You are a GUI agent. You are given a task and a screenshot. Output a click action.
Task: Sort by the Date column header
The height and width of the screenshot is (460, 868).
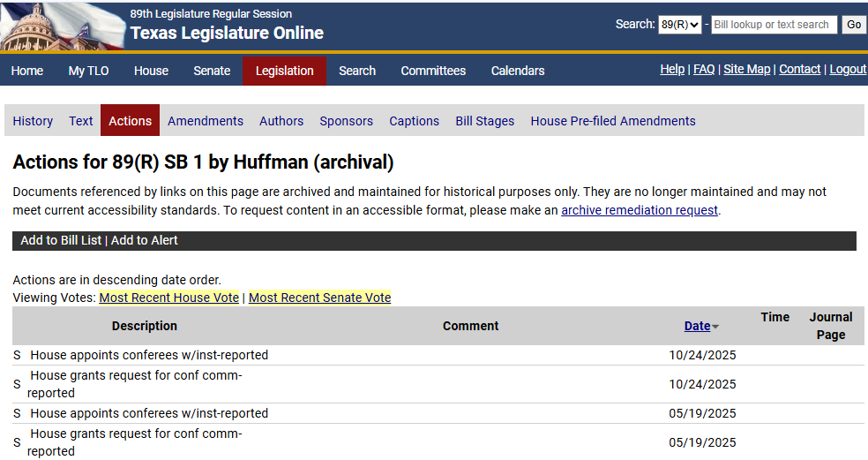[x=697, y=326]
